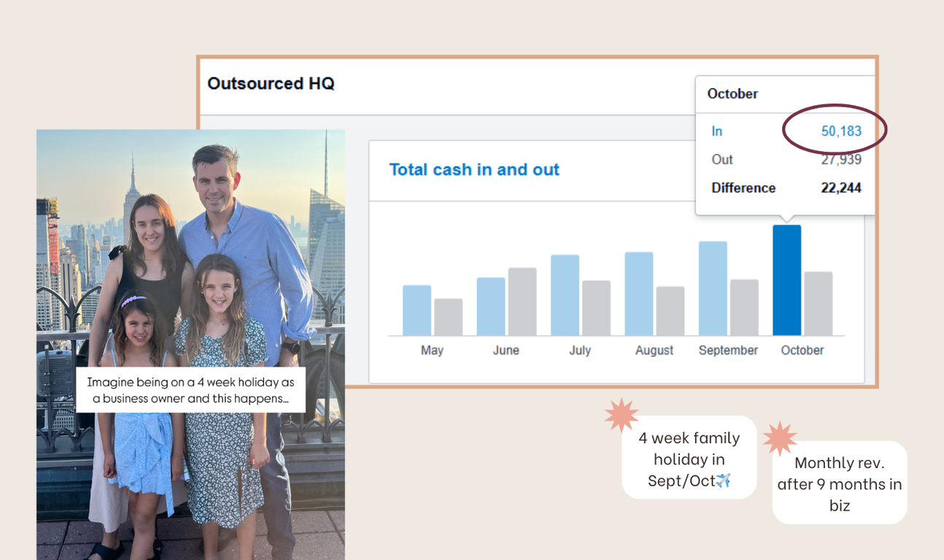Click the "October" heading in the tooltip
944x560 pixels.
(732, 94)
